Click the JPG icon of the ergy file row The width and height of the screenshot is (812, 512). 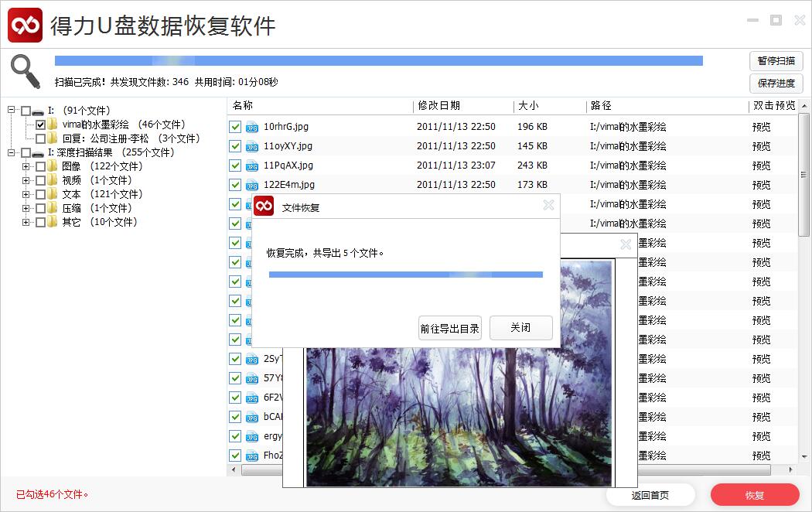point(252,436)
